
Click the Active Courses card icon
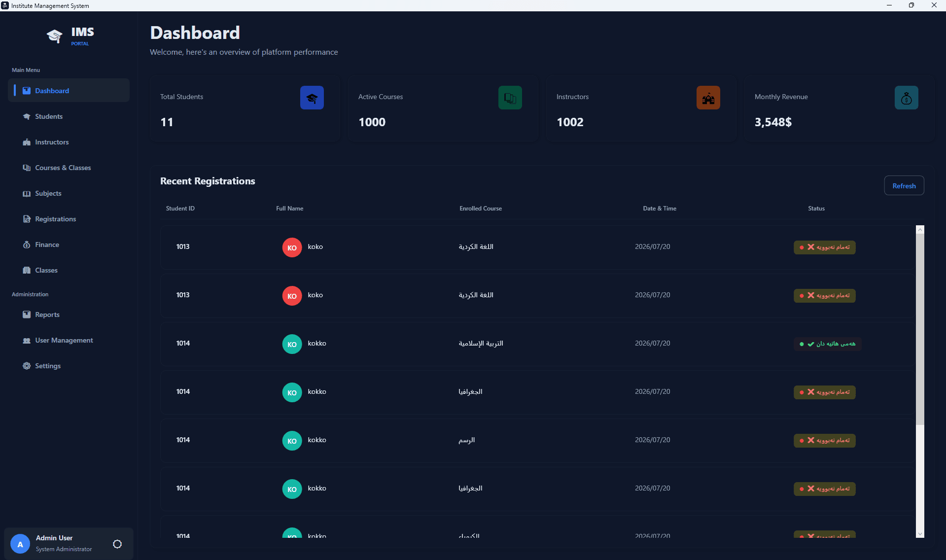pos(510,98)
